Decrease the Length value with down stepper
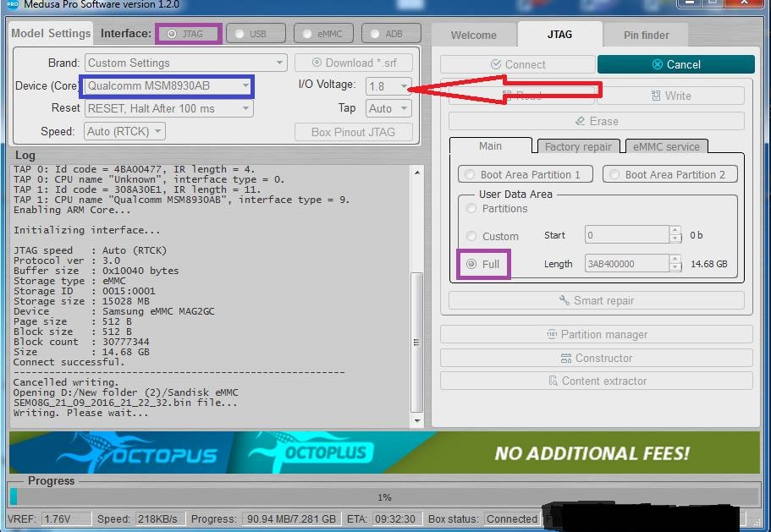 pyautogui.click(x=675, y=268)
